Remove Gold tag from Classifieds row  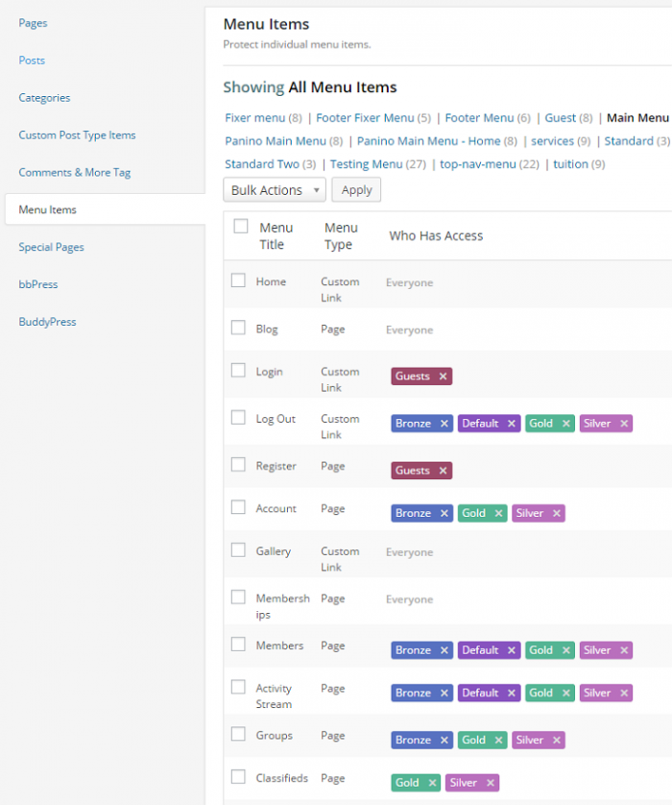(432, 783)
